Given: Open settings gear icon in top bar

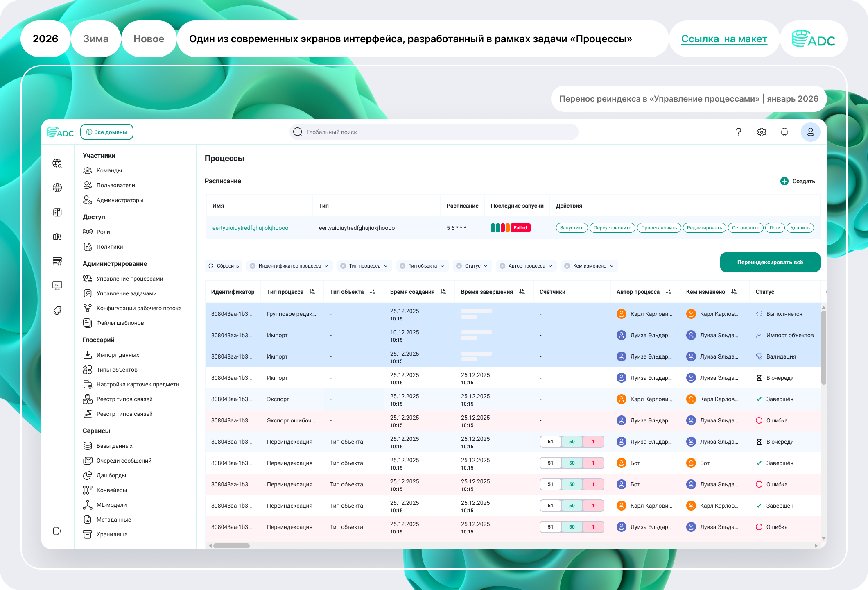Looking at the screenshot, I should [762, 132].
